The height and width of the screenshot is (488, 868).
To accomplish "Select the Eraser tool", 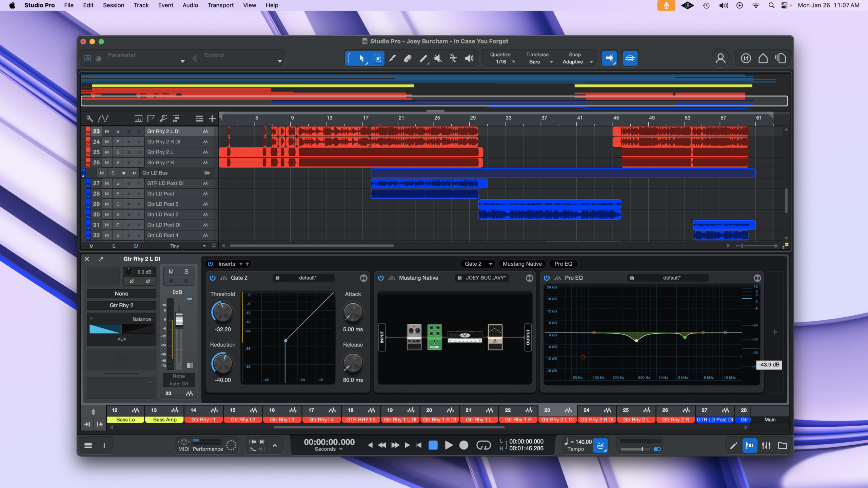I will [407, 58].
